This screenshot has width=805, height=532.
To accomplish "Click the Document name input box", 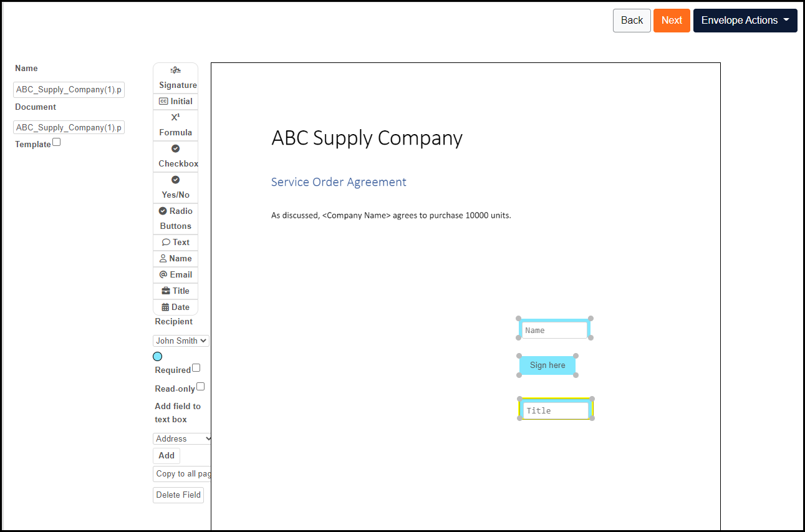I will point(69,127).
